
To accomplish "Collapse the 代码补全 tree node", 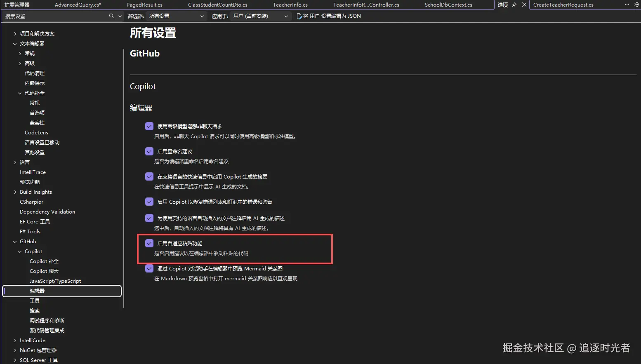I will tap(20, 93).
